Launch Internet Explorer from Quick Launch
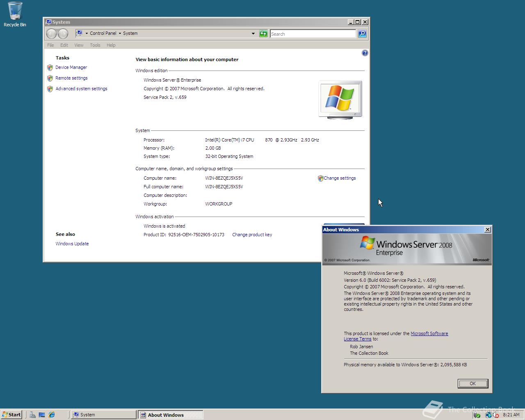 coord(52,415)
